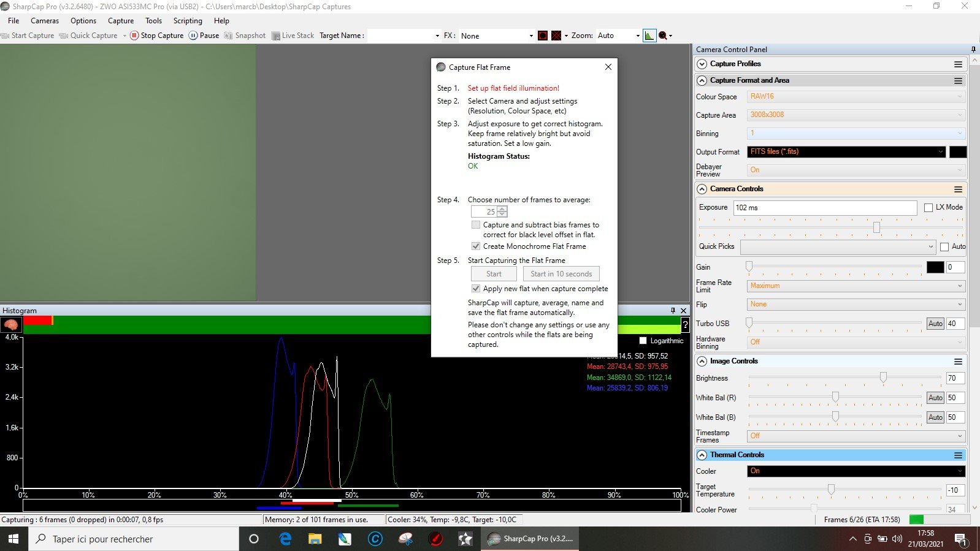
Task: Click the Brightness slider handle
Action: (x=883, y=378)
